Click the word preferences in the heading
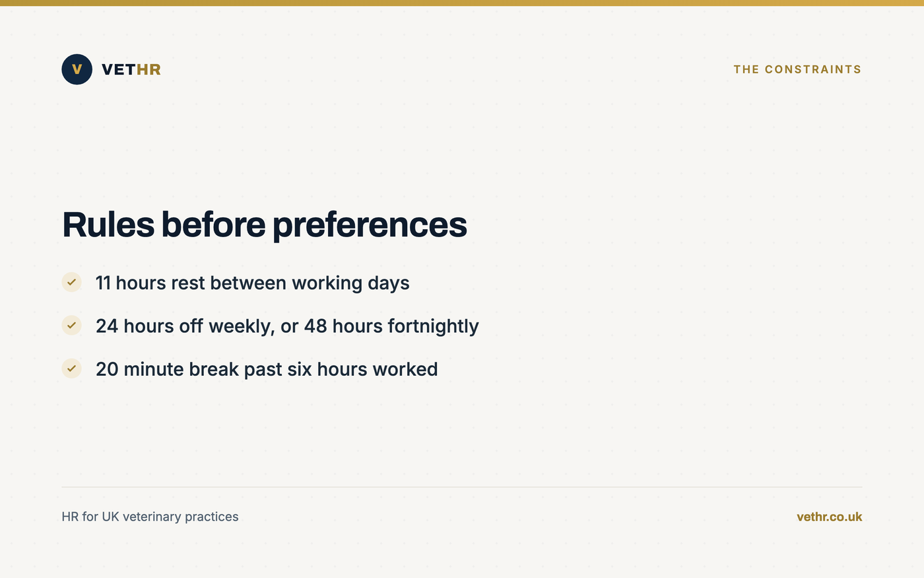 (370, 226)
